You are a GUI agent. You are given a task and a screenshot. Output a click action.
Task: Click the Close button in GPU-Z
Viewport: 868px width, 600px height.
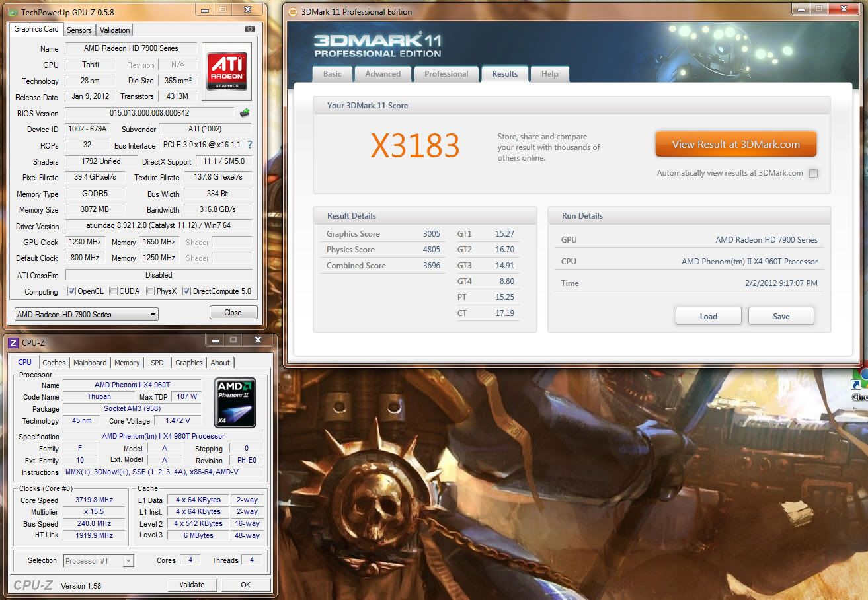(x=233, y=313)
